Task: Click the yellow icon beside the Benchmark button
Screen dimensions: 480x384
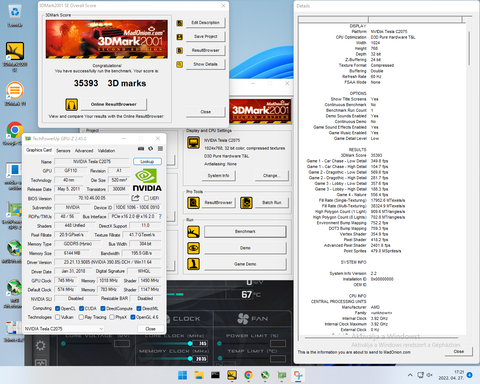Action: pos(193,232)
